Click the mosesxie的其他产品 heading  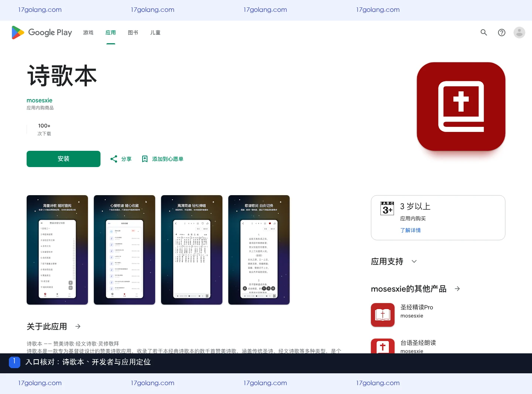point(409,289)
